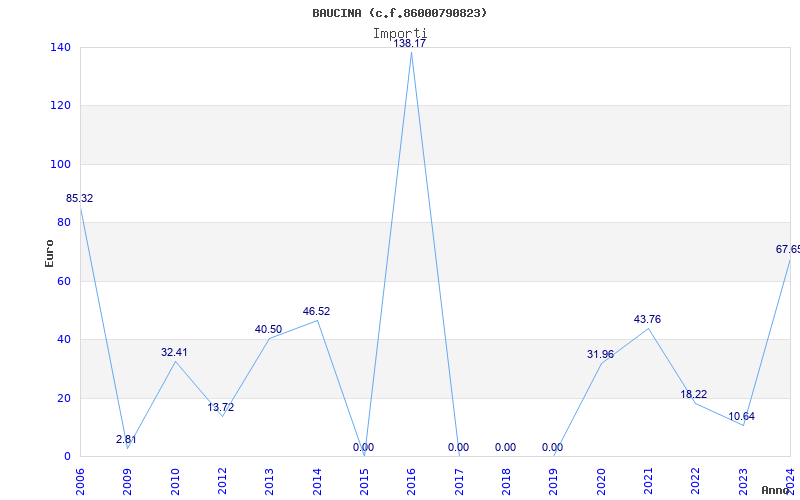Click the 120 y-axis tick label
The image size is (800, 500).
click(x=60, y=106)
